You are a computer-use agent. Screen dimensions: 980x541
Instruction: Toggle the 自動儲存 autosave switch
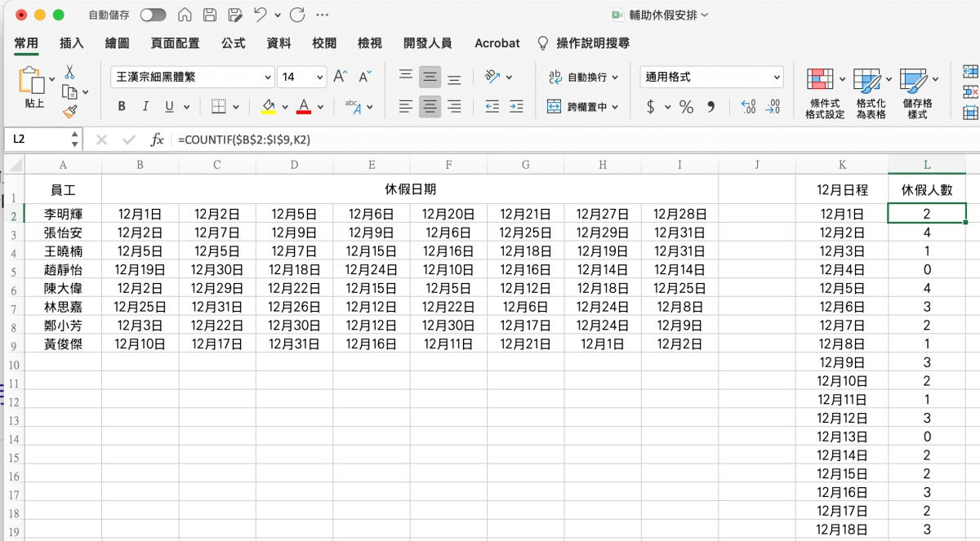(x=153, y=15)
